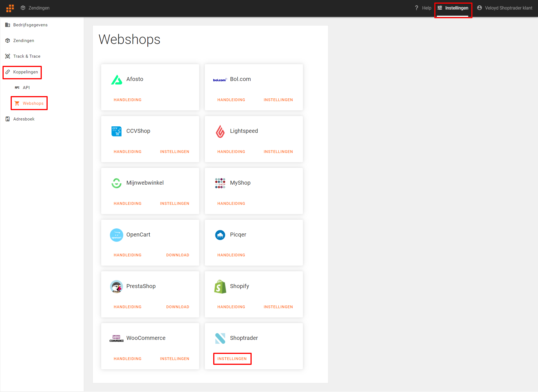Open Veloyd Shoptrader klant account menu

(x=505, y=8)
